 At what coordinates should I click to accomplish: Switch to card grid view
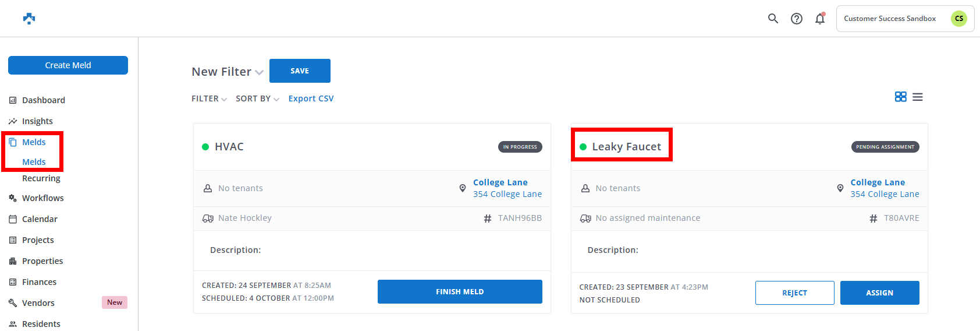tap(900, 97)
